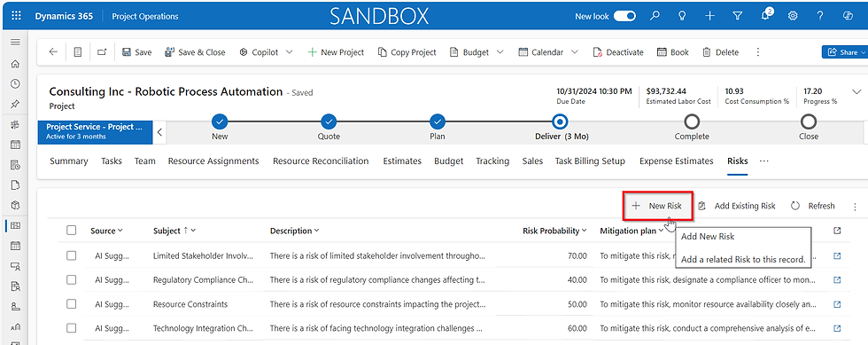Click the Copilot command button
Viewport: 868px width, 345px height.
(x=259, y=52)
